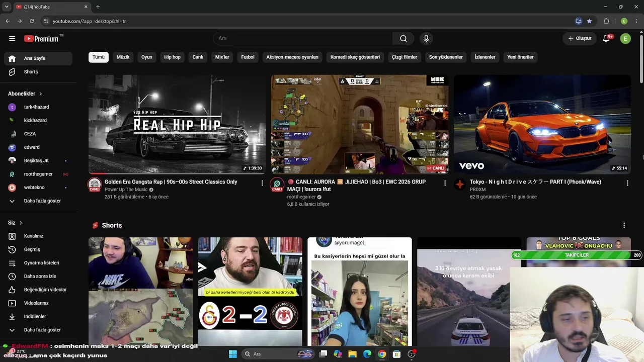Select the Futbol filter chip
The image size is (644, 362).
pos(248,57)
